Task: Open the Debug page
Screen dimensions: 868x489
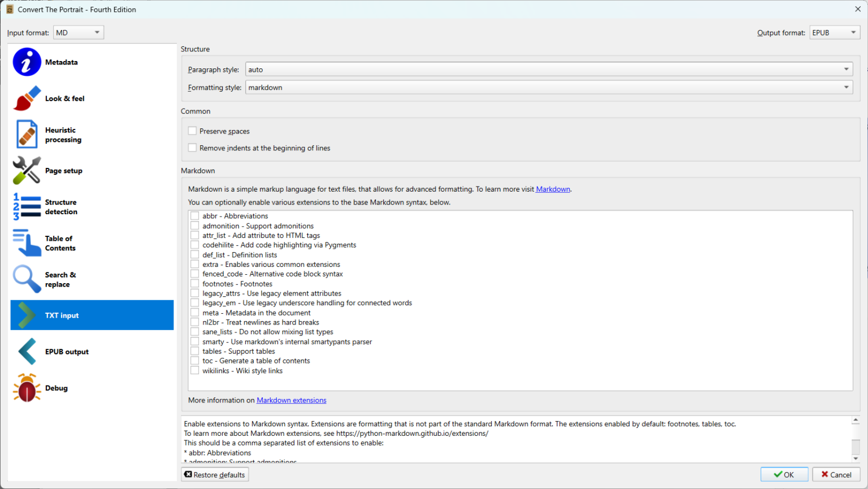Action: point(57,388)
